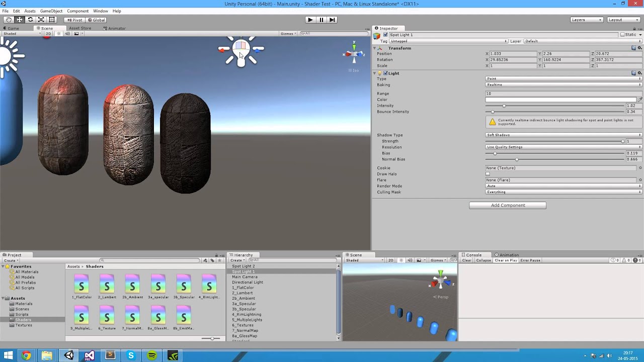Select Main Camera in Hierarchy

point(245,277)
